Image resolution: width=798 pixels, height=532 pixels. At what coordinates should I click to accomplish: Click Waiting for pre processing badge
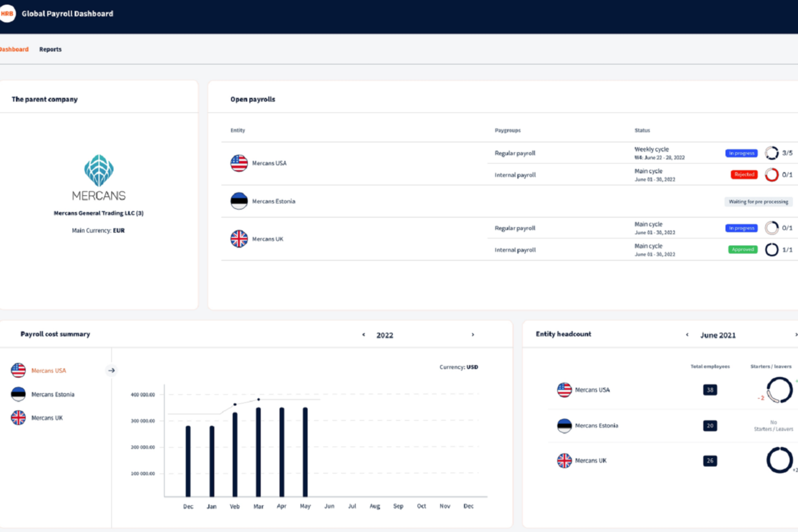(x=758, y=202)
